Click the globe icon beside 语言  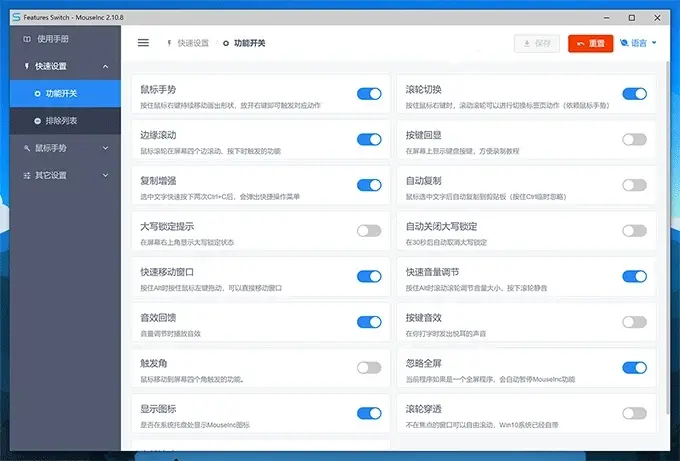point(625,43)
